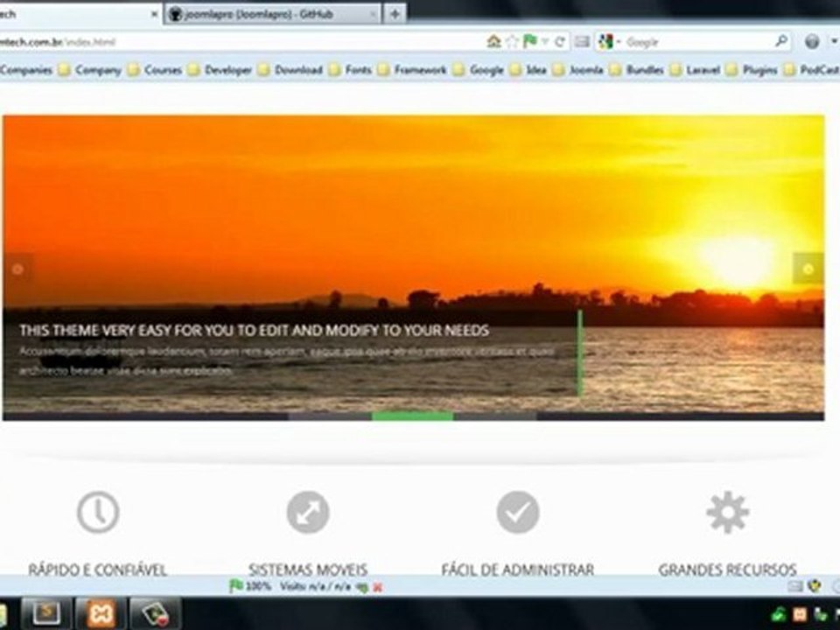The height and width of the screenshot is (630, 840).
Task: Open a new tab with the plus button
Action: [395, 15]
